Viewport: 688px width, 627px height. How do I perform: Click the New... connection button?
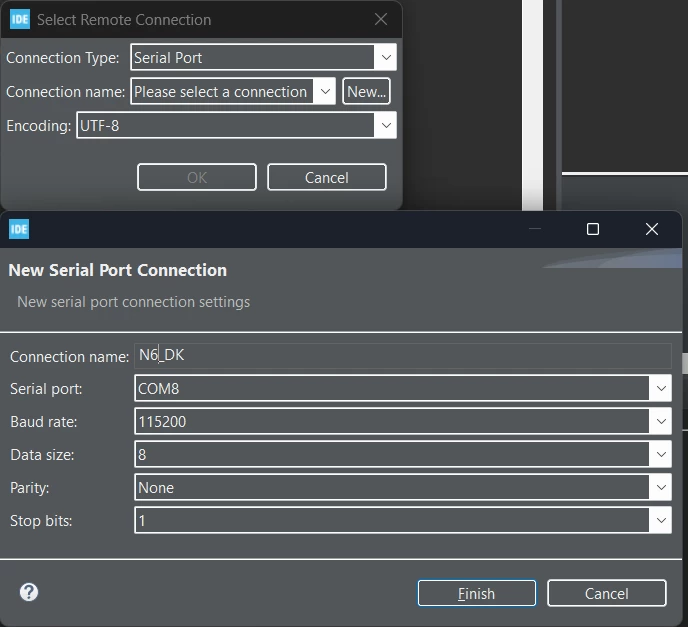[366, 91]
